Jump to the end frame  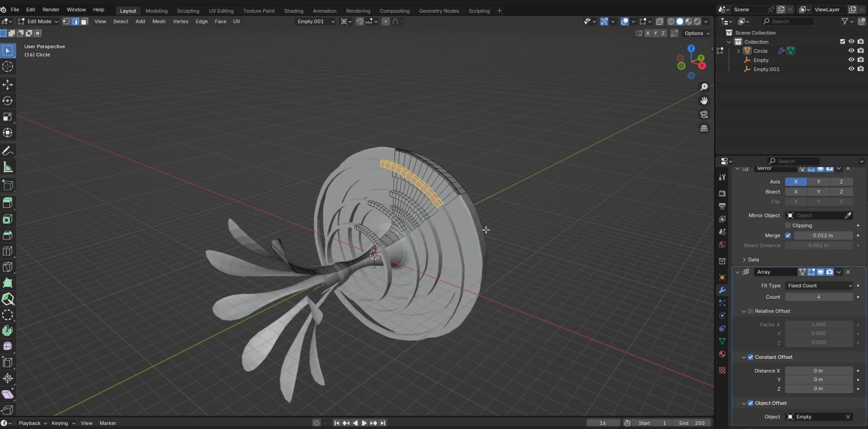(382, 423)
